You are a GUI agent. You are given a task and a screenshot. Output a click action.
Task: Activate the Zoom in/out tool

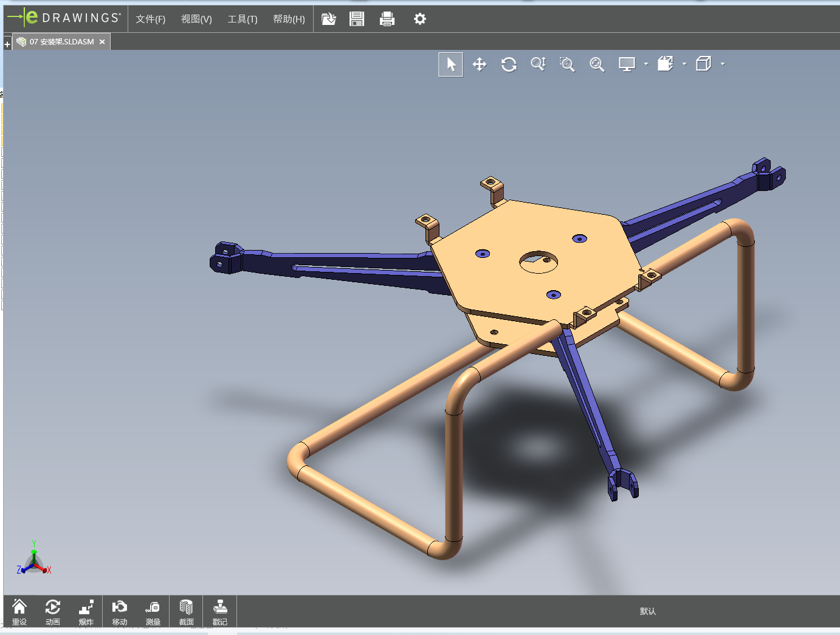(x=538, y=64)
